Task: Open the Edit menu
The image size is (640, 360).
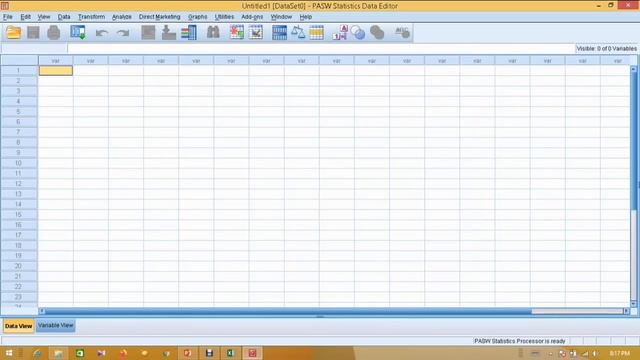Action: (25, 17)
